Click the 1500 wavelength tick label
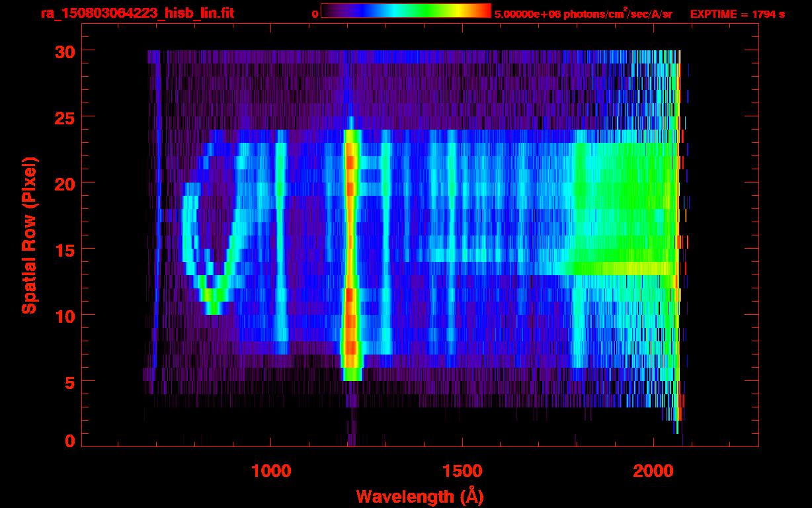 [x=462, y=471]
